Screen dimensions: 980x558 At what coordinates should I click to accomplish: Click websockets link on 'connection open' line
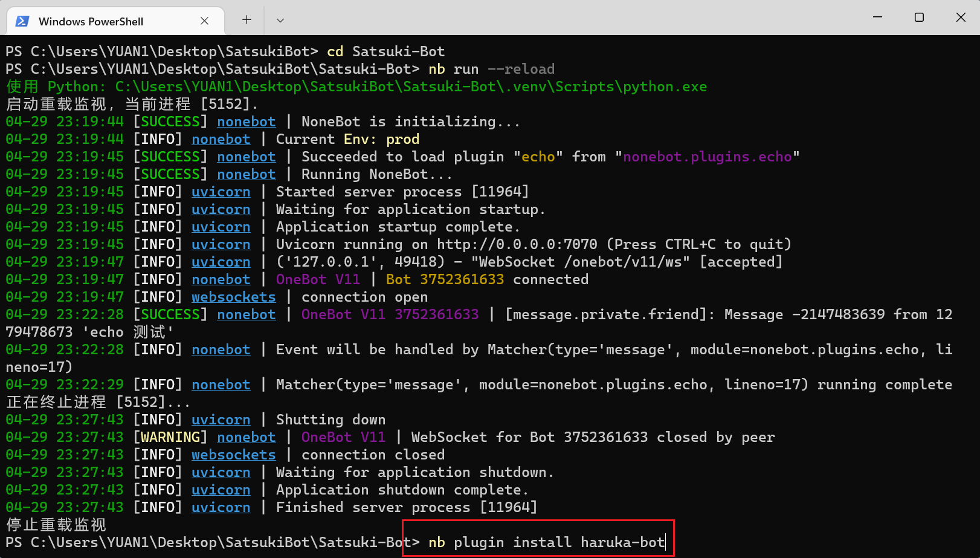(234, 297)
